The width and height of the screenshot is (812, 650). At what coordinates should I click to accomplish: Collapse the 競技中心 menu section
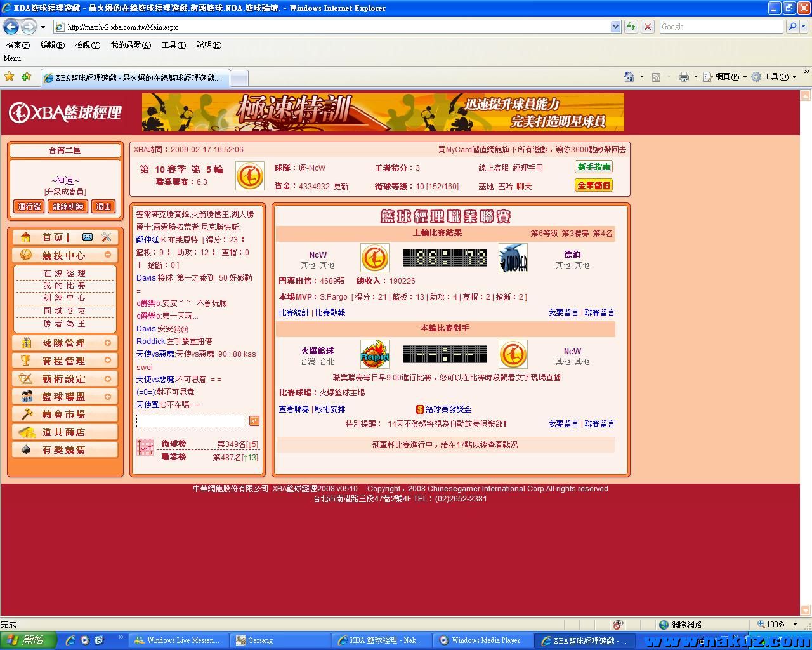108,255
